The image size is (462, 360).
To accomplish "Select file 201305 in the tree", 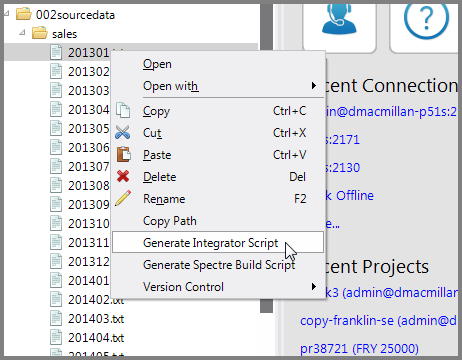I will (89, 128).
